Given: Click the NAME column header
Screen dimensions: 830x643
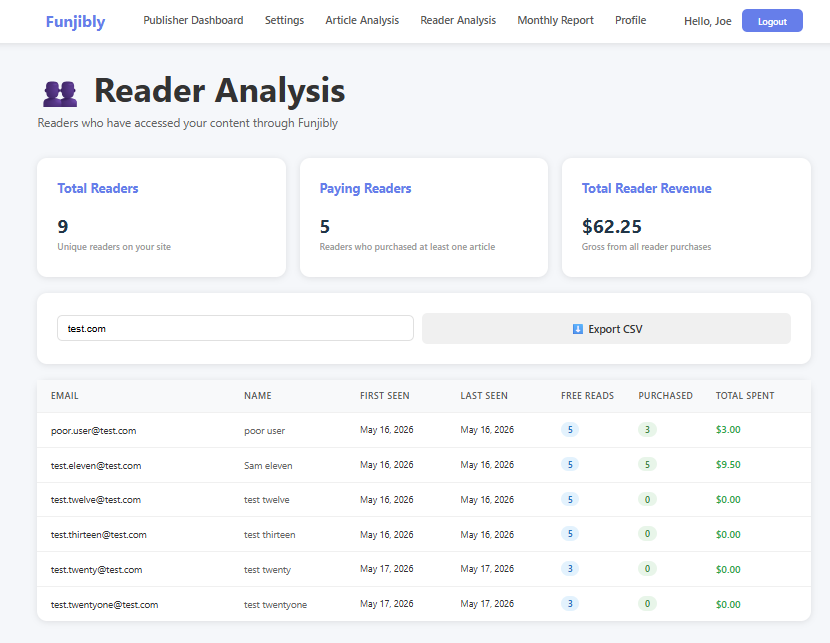Looking at the screenshot, I should point(257,395).
